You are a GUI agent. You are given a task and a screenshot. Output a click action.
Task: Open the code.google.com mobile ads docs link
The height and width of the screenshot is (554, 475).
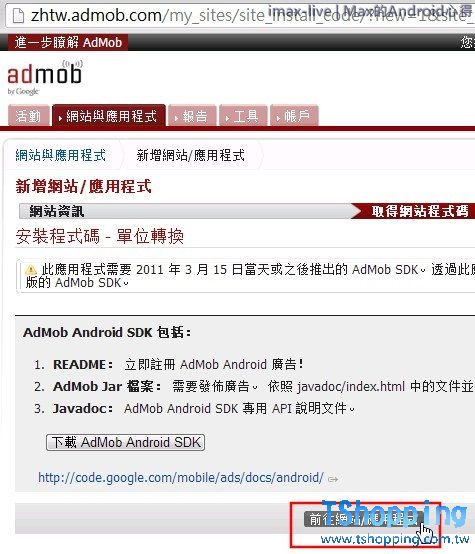point(181,478)
